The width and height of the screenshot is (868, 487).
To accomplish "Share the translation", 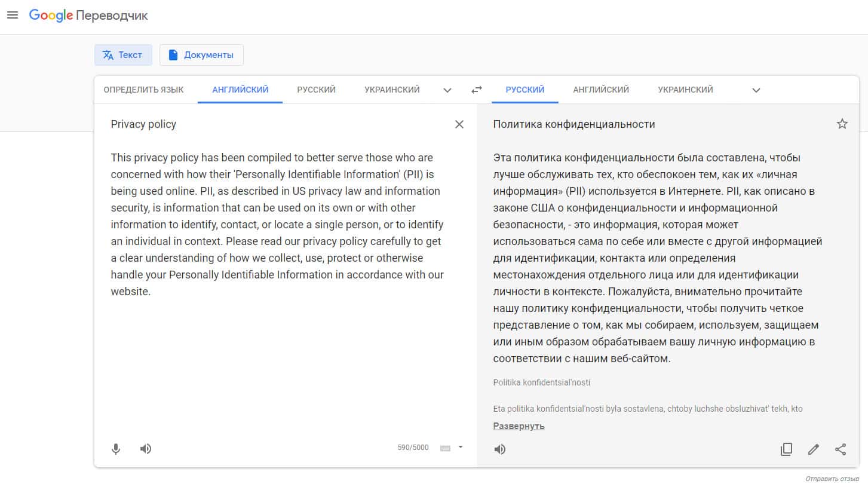I will click(x=841, y=449).
